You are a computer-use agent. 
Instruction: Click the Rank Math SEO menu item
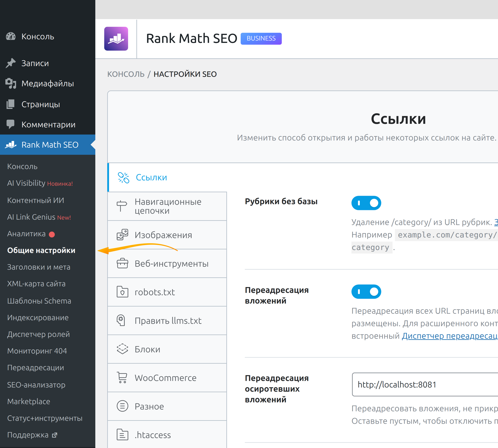coord(48,145)
